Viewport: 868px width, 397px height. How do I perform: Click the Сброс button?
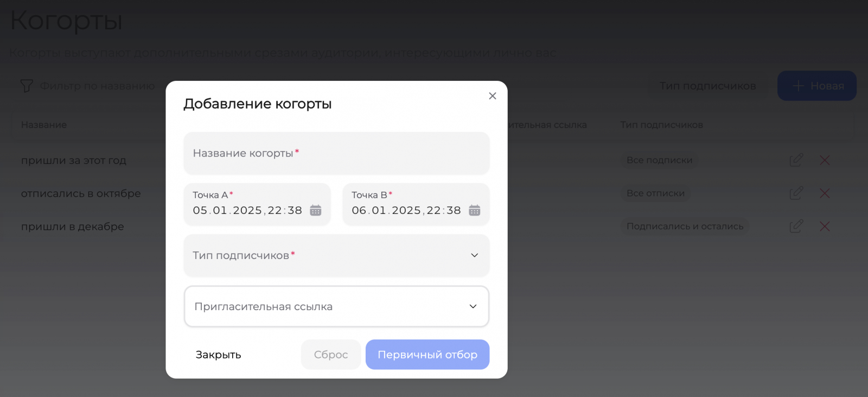pos(331,355)
